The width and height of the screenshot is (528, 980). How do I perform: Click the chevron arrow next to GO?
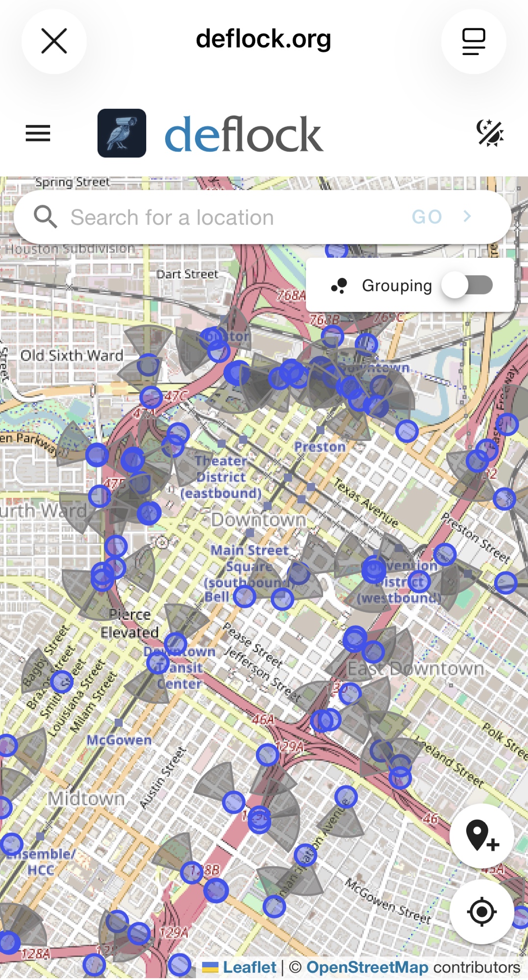(x=467, y=217)
